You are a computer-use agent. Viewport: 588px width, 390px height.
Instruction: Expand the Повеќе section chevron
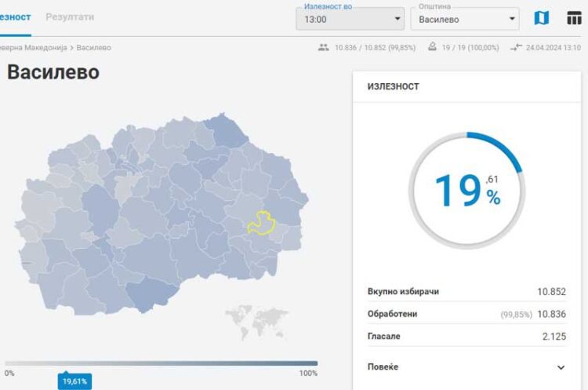pos(561,367)
